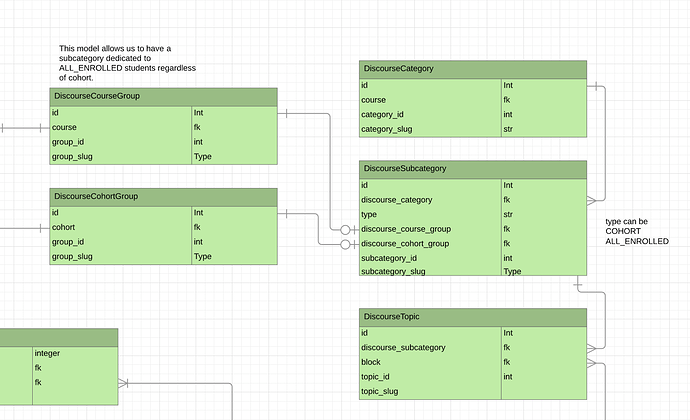Screen dimensions: 690x420
Task: Click 'fk' type of DiscourseCohortGroup cohort
Action: point(197,227)
